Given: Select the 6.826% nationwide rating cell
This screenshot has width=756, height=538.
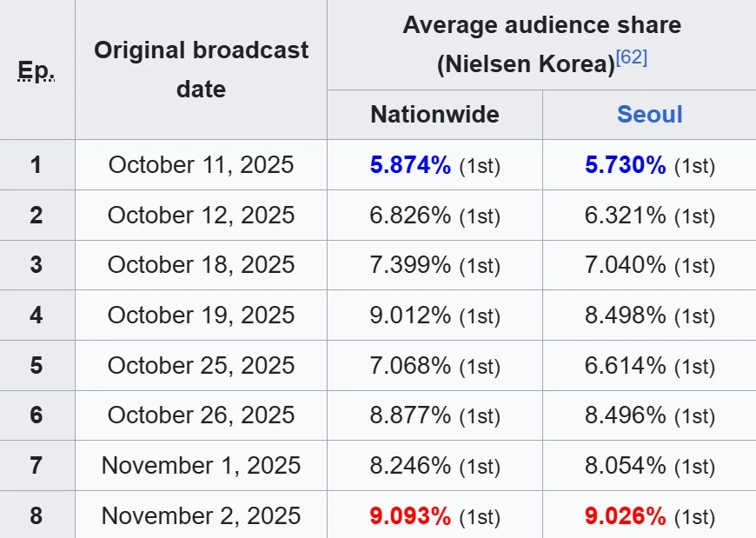Looking at the screenshot, I should click(410, 216).
